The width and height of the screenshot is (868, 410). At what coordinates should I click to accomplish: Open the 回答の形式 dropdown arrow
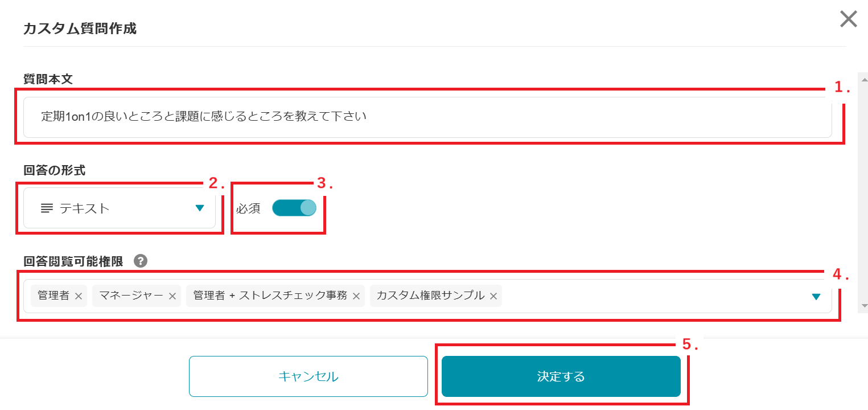200,208
